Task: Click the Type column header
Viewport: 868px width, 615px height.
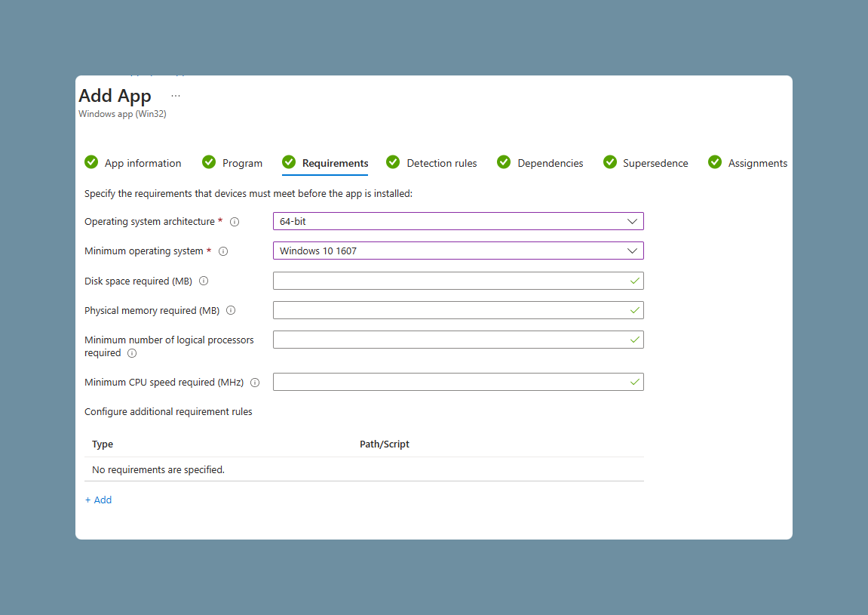Action: pyautogui.click(x=103, y=444)
